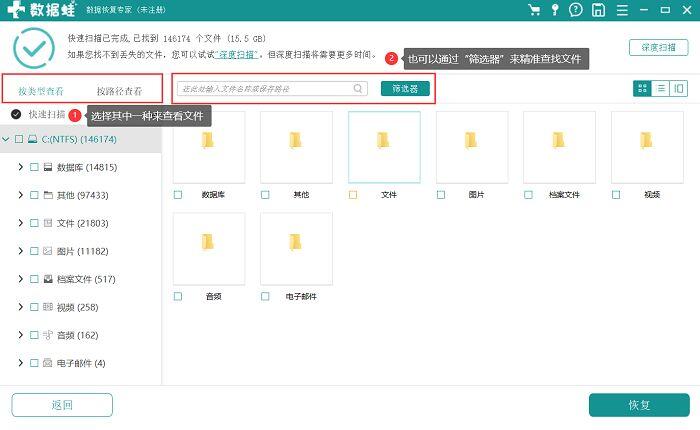This screenshot has height=430, width=700.
Task: Click the search magnifier icon
Action: [x=358, y=88]
